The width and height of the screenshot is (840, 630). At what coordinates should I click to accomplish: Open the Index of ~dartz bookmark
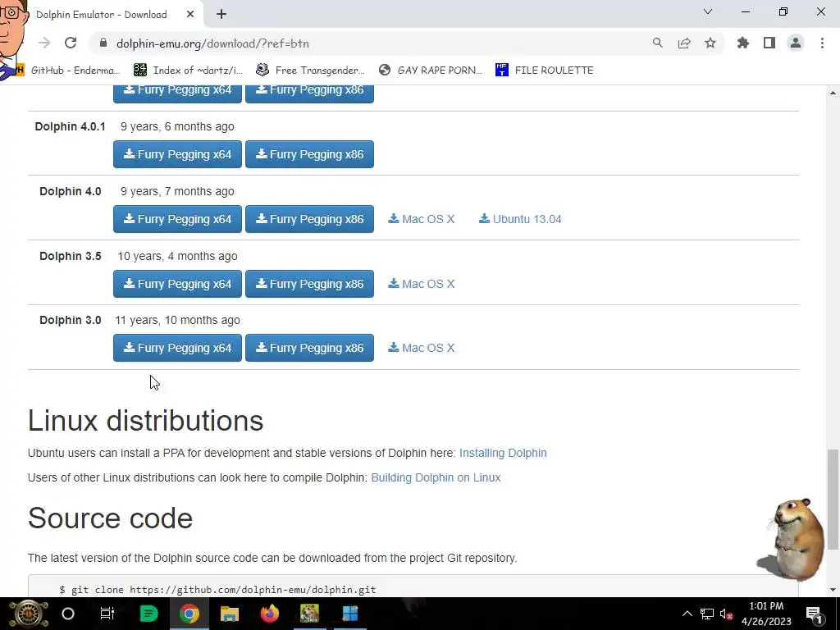tap(188, 71)
